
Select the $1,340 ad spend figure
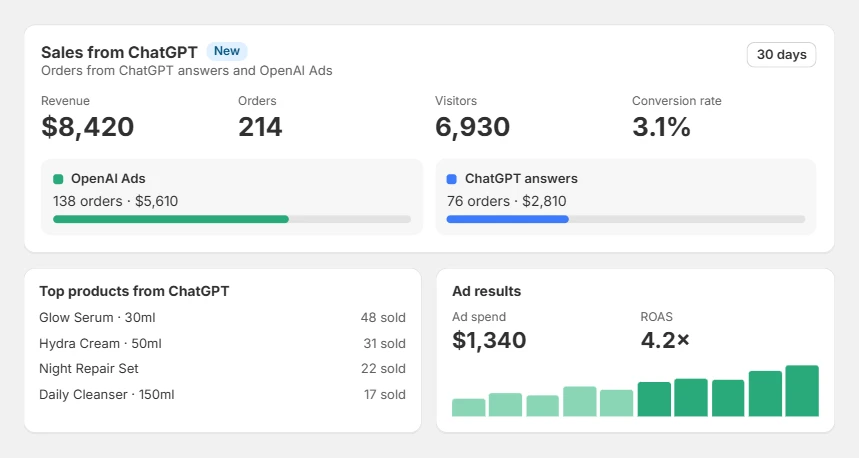[x=489, y=340]
